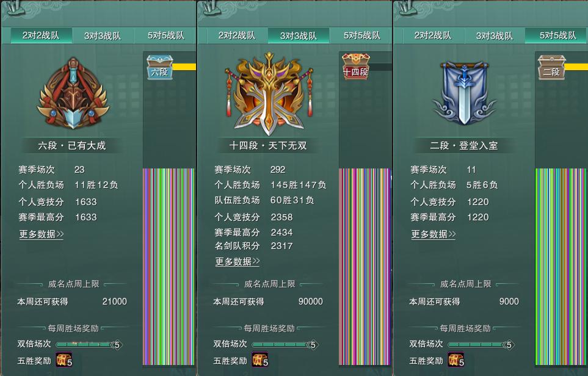Click the 十四段·天下无双 golden rank emblem
Screen dimensions: 588x376
269,94
